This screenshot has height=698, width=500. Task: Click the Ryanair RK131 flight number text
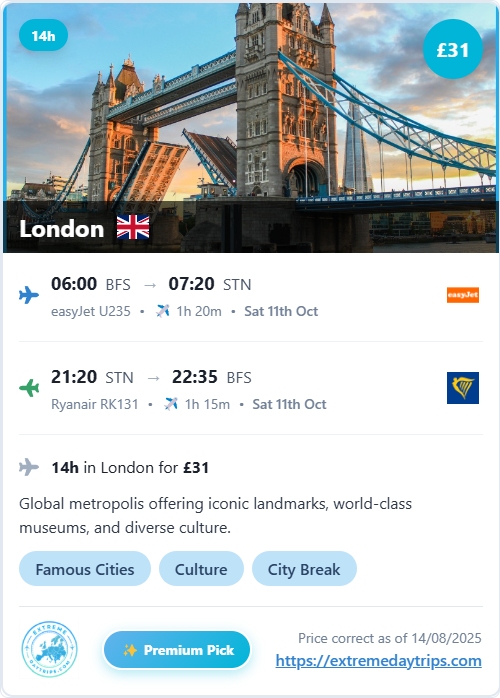95,404
